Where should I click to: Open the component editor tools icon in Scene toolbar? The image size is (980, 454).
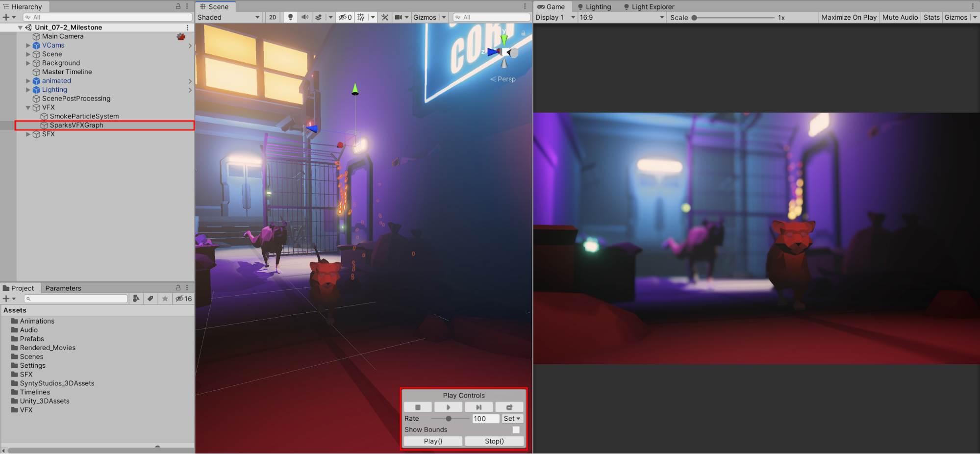[385, 17]
